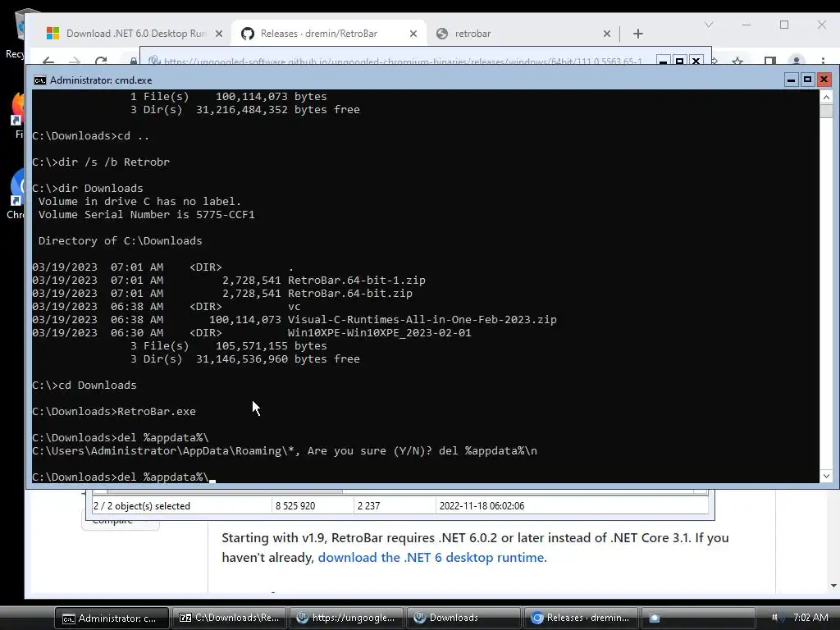Click the unlabeled taskbar window icon
This screenshot has height=630, width=840.
coord(698,618)
